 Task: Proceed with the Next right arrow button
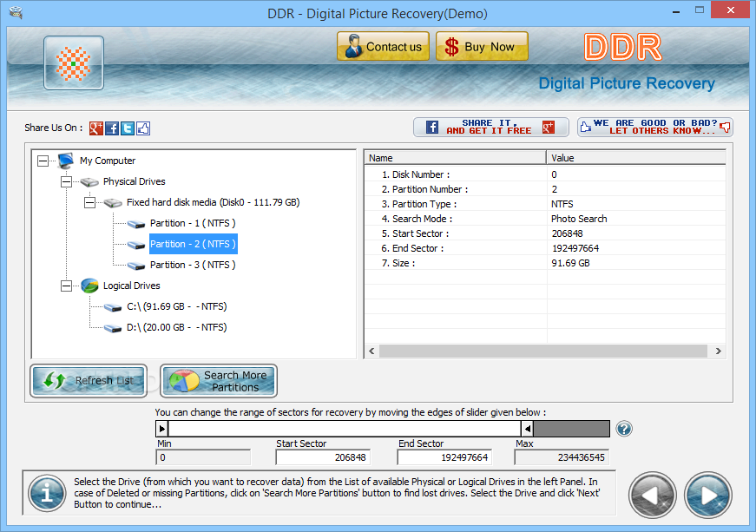[707, 496]
